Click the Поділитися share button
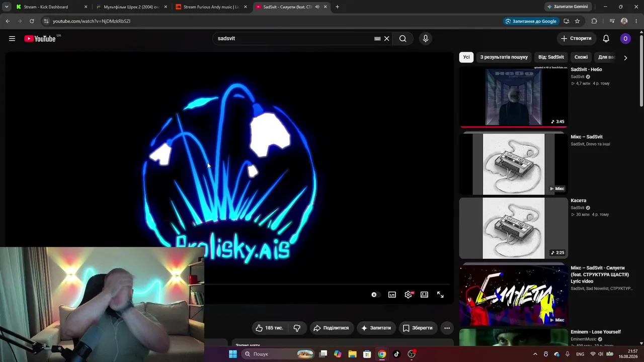 (x=332, y=328)
